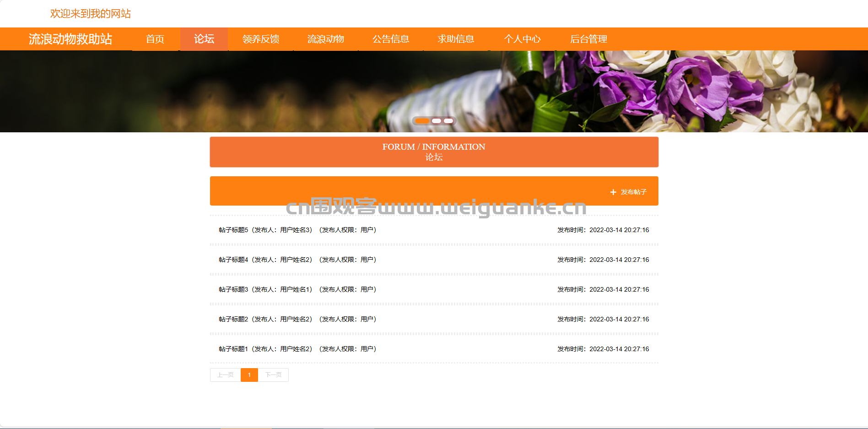Click the 发布时间 timestamp for 帖子标题5
Viewport: 868px width, 429px height.
[603, 230]
